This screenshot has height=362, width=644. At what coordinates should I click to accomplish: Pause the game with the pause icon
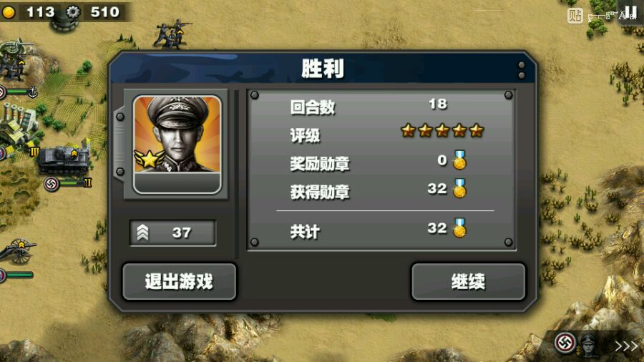click(630, 12)
